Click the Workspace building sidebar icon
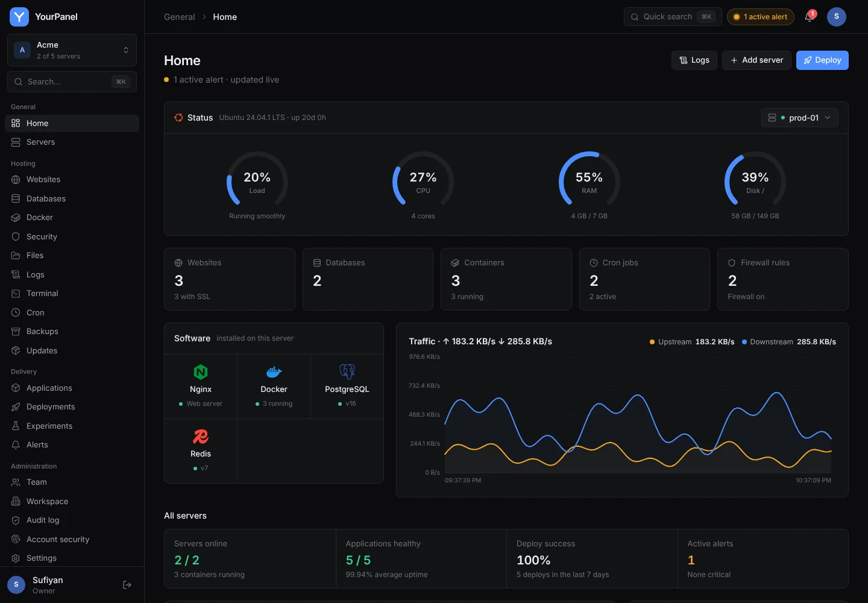 click(x=16, y=502)
